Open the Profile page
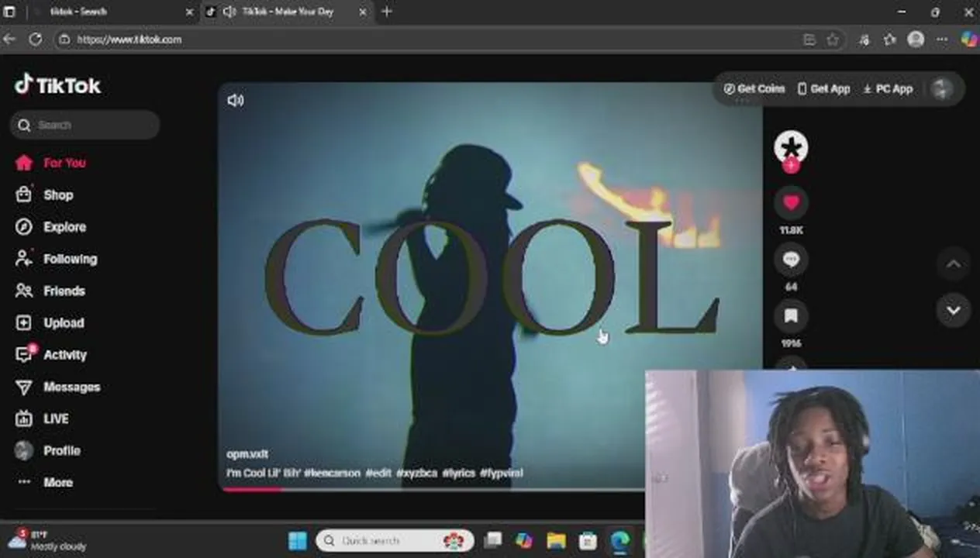The width and height of the screenshot is (980, 558). click(x=47, y=450)
